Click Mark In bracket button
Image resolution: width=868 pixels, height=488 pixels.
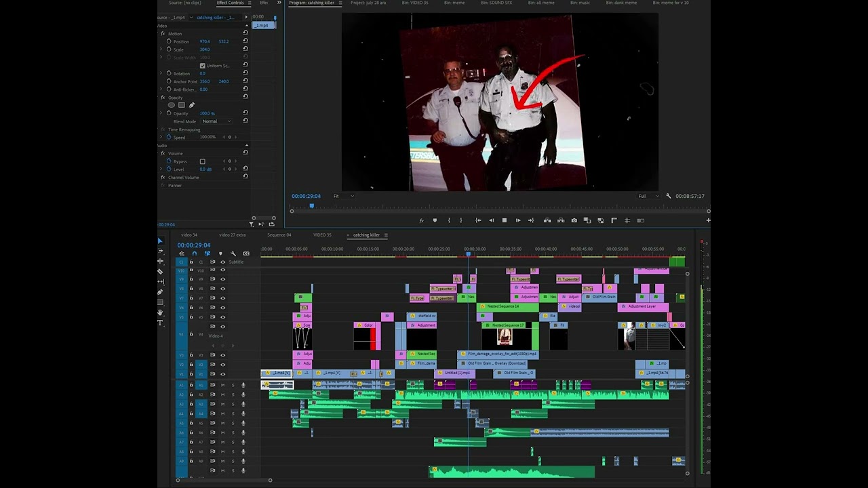pos(448,220)
